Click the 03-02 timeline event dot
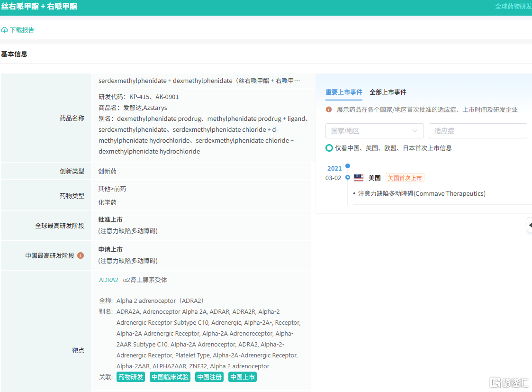This screenshot has height=392, width=532. (347, 177)
